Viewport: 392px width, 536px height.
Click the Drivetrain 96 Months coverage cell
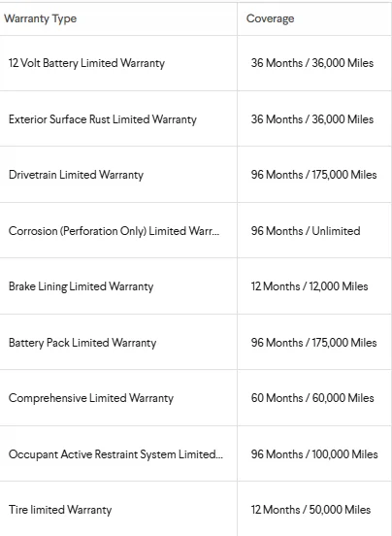tap(313, 175)
